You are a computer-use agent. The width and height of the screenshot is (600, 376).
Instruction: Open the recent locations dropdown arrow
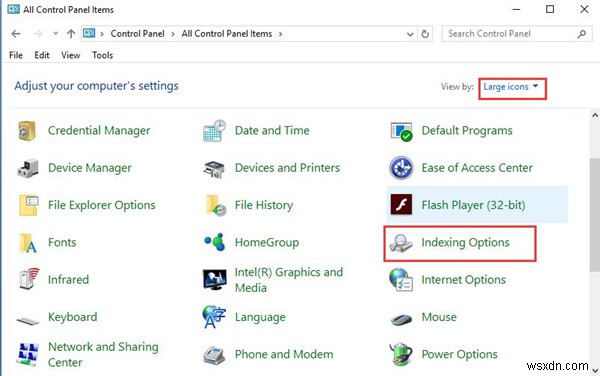(x=56, y=34)
